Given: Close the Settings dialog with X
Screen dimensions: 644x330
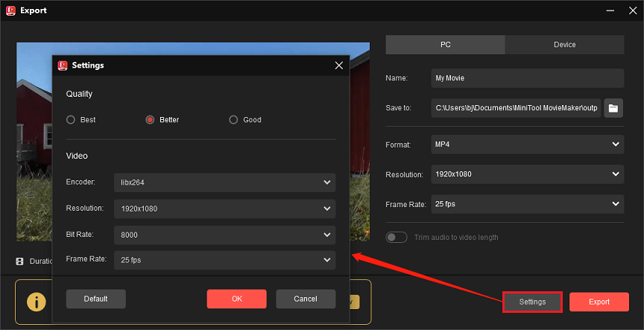Looking at the screenshot, I should click(x=339, y=66).
